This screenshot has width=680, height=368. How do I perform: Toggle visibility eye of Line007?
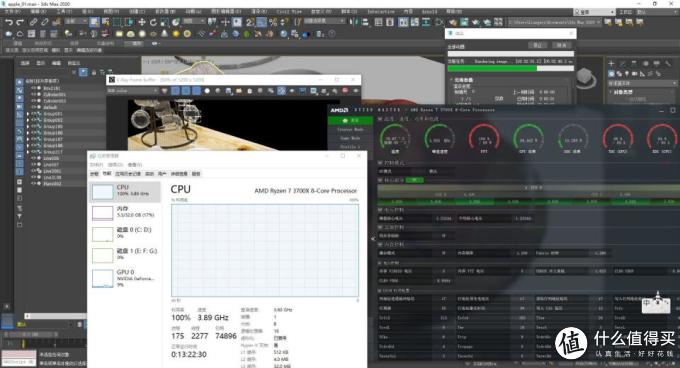[x=33, y=165]
